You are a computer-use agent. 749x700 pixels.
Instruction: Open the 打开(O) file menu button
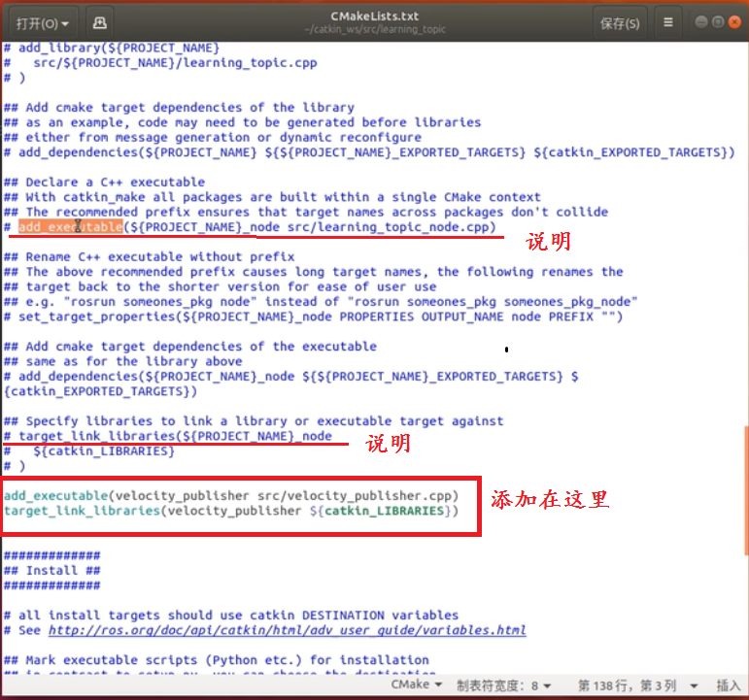(x=43, y=23)
